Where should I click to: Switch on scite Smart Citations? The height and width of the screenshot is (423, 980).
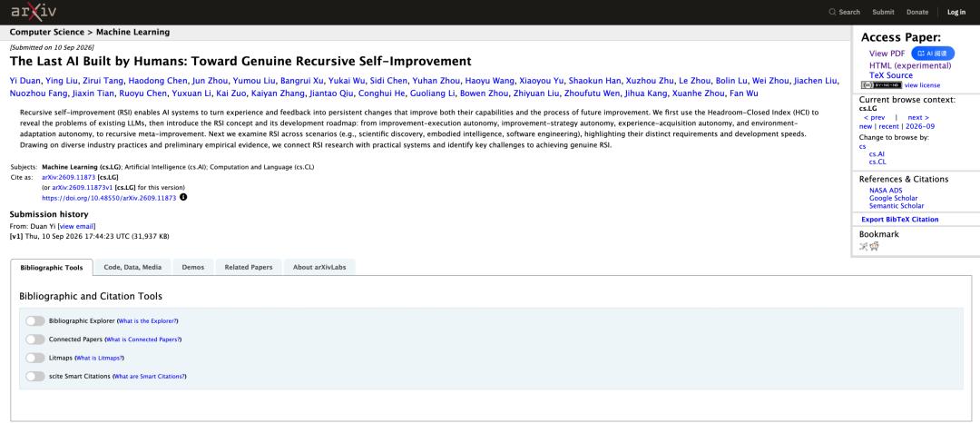35,377
